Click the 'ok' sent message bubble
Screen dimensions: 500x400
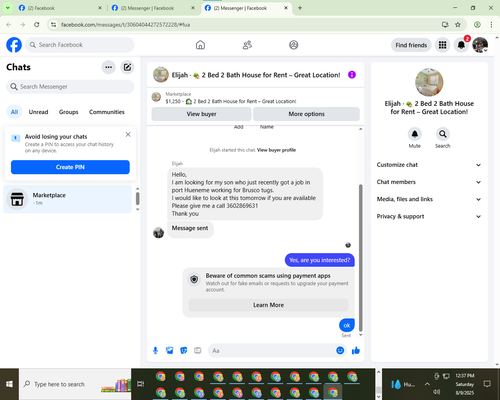(x=347, y=325)
